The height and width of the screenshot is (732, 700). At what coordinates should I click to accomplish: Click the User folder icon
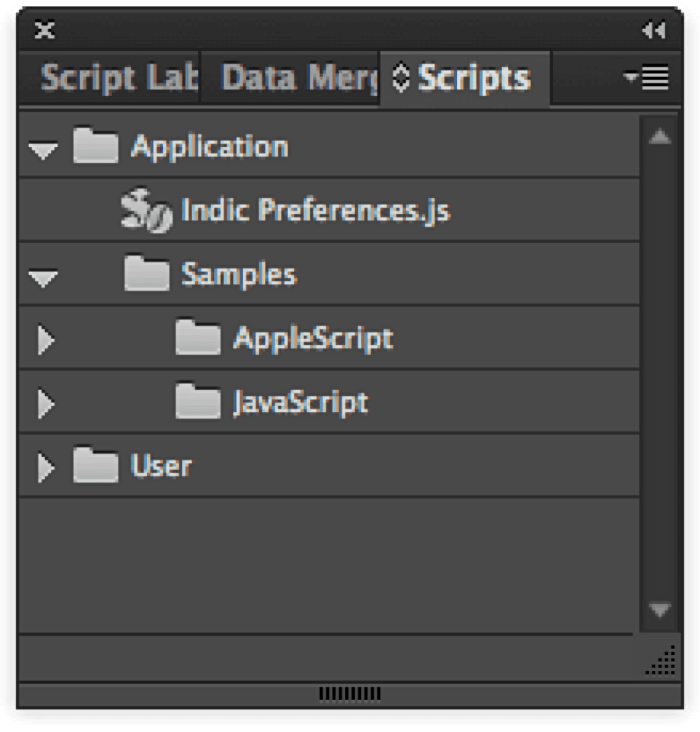click(95, 465)
